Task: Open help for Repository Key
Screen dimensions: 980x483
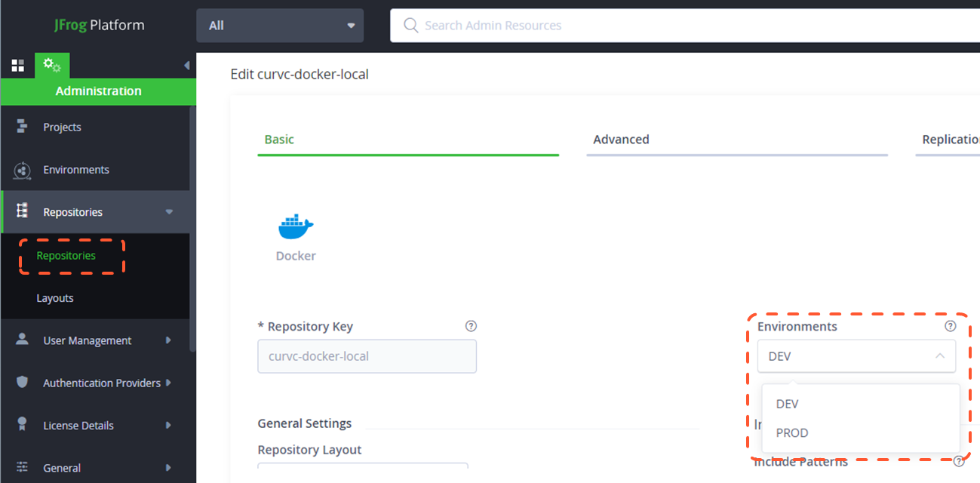Action: click(x=471, y=326)
